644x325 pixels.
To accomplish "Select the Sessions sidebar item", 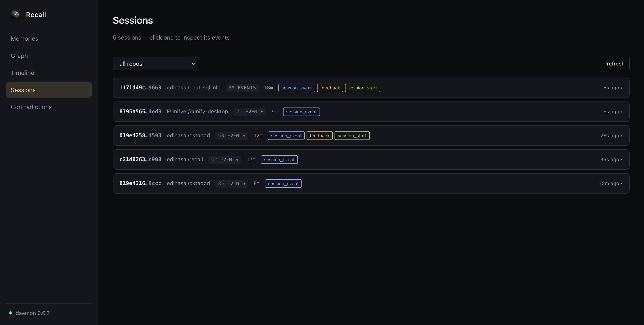I will coord(49,90).
